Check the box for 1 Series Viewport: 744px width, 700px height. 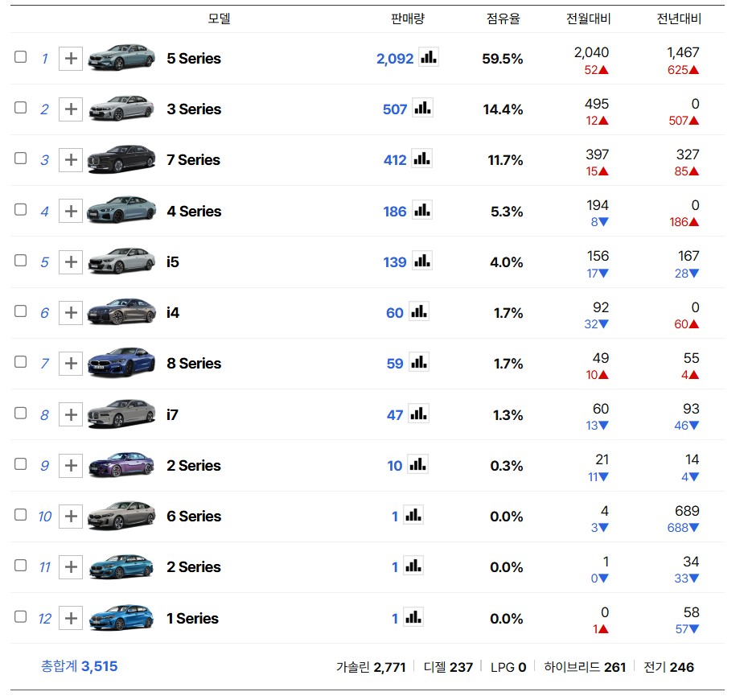tap(20, 617)
